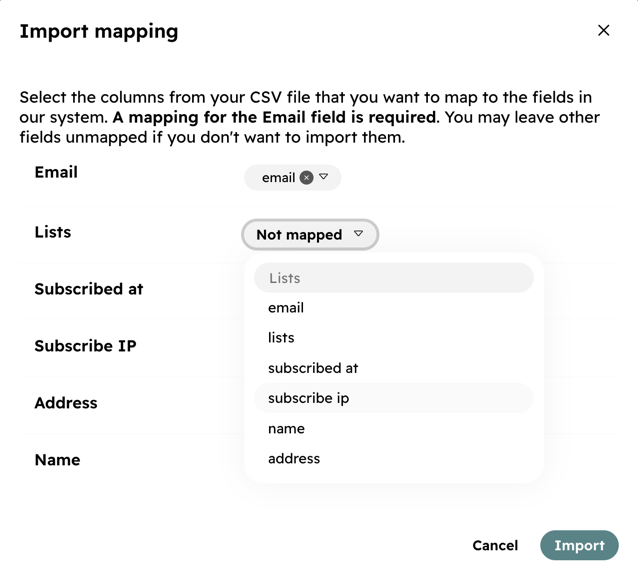Image resolution: width=638 pixels, height=575 pixels.
Task: Click the Subscribed at field label
Action: [x=89, y=289]
